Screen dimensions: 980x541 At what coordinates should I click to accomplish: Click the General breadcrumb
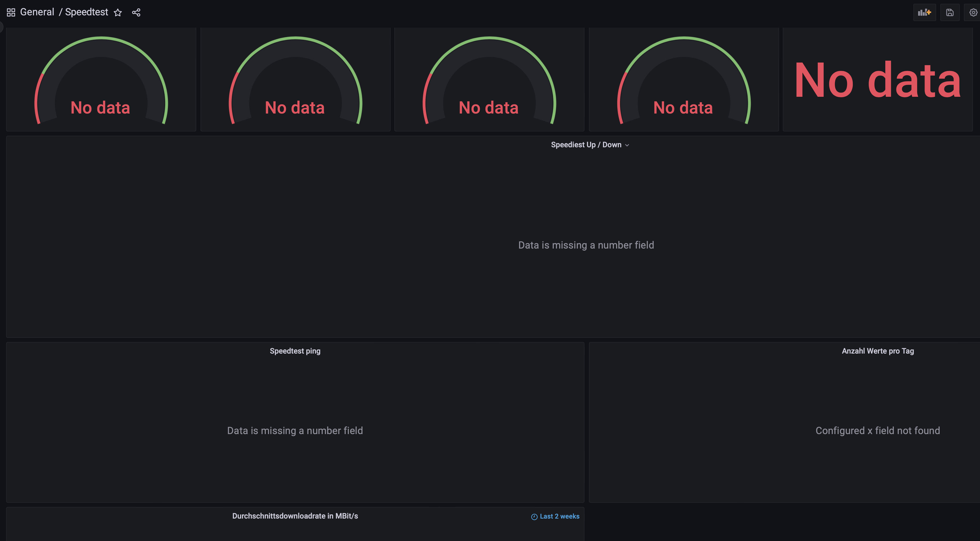point(37,12)
